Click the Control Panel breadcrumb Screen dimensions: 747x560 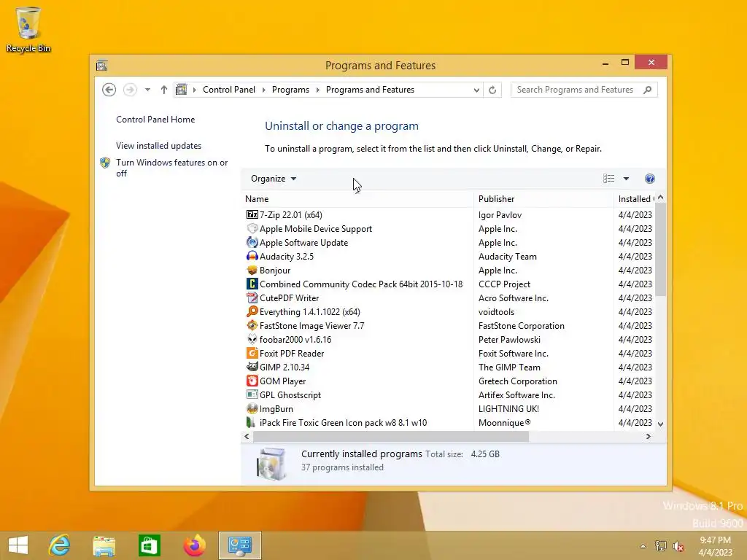coord(228,90)
